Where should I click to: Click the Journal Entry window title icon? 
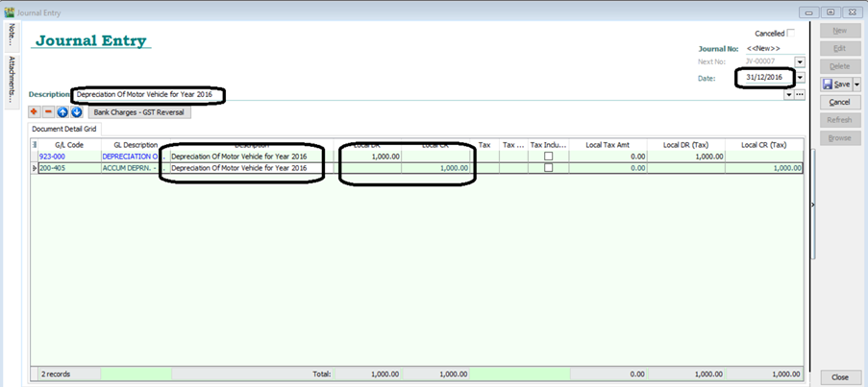pyautogui.click(x=10, y=12)
